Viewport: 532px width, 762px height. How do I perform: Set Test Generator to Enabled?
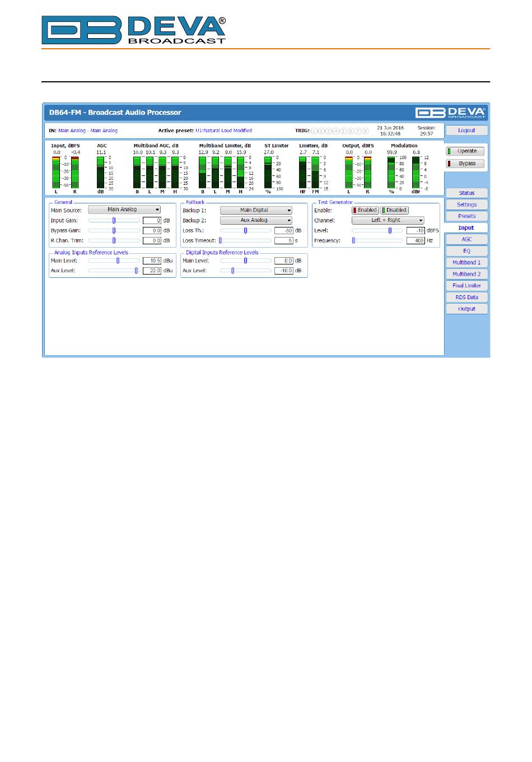tap(365, 210)
